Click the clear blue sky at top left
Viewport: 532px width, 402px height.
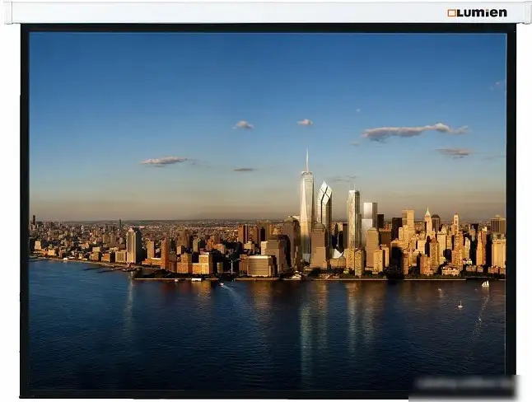pyautogui.click(x=99, y=74)
